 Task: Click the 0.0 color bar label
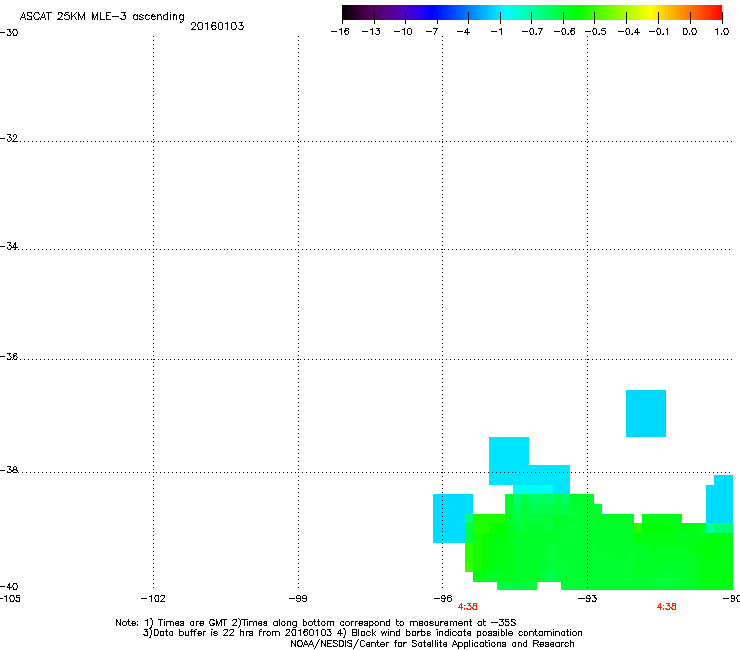tap(690, 32)
